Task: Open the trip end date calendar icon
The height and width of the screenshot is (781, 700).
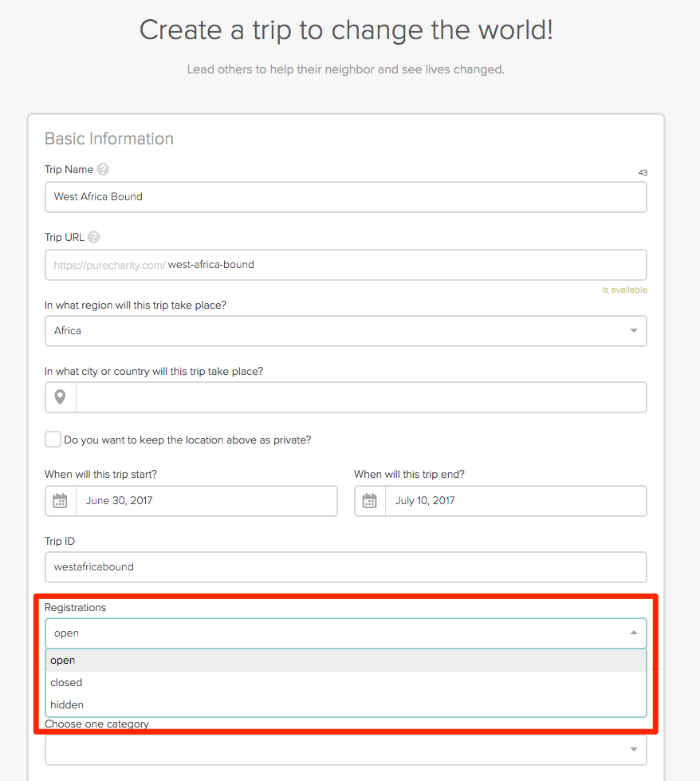Action: click(x=370, y=501)
